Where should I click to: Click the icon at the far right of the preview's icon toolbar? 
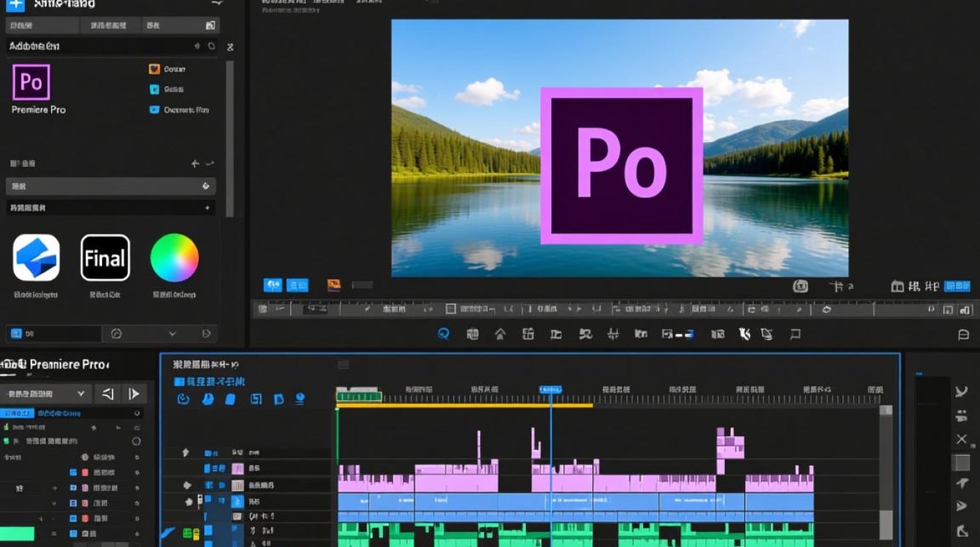point(963,335)
